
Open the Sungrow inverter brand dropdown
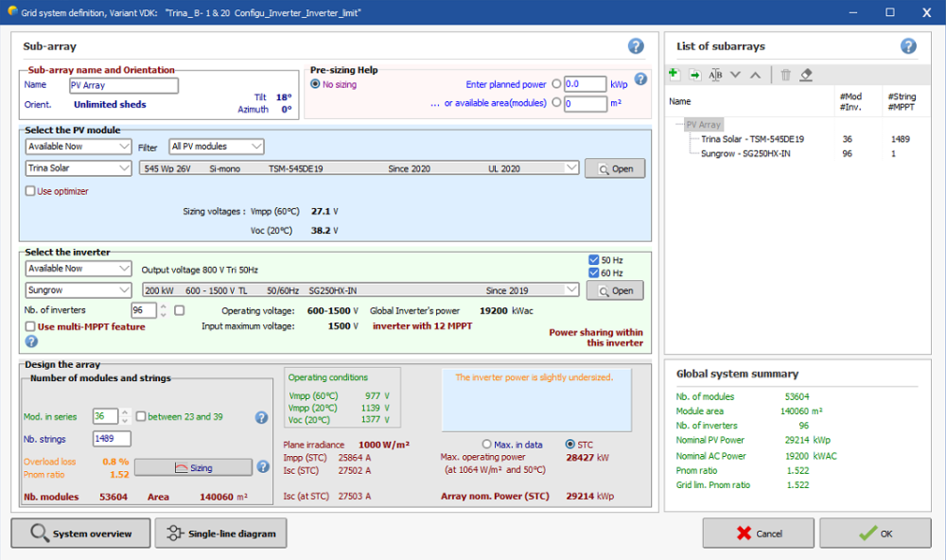click(79, 290)
